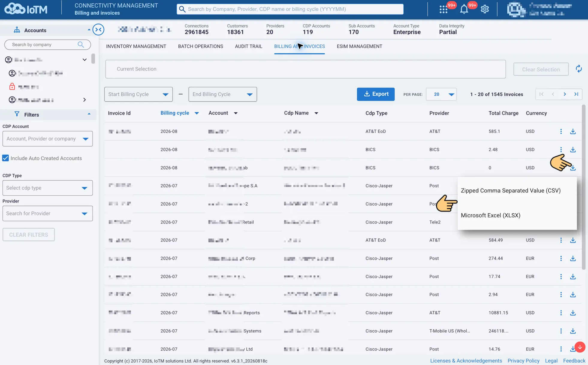The height and width of the screenshot is (365, 588).
Task: Open more options for the 585.1 invoice
Action: [561, 131]
